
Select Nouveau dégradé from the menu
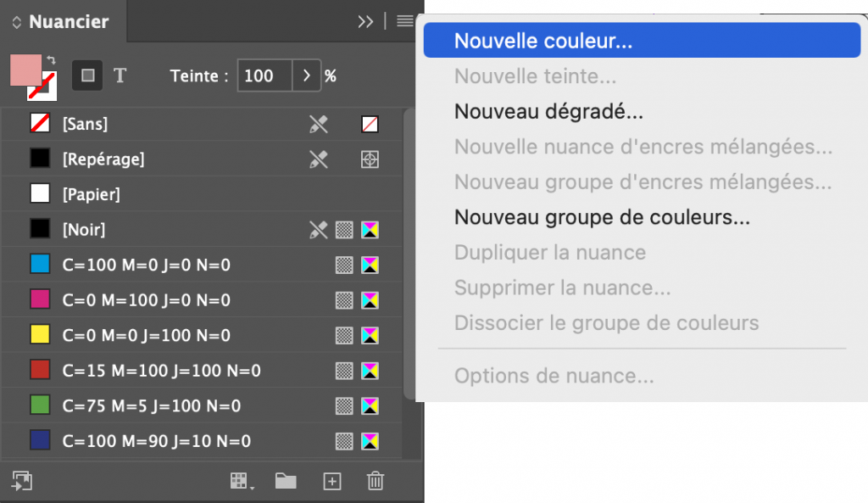pos(548,111)
